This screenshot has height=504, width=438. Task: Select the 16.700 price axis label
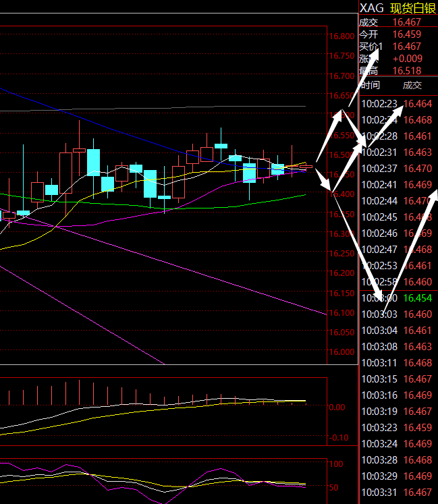click(x=341, y=76)
